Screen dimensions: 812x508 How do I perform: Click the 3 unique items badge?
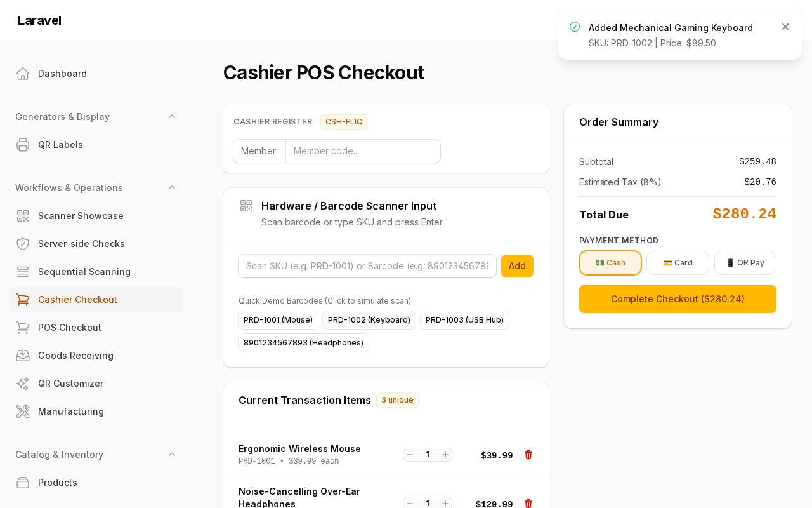click(397, 400)
